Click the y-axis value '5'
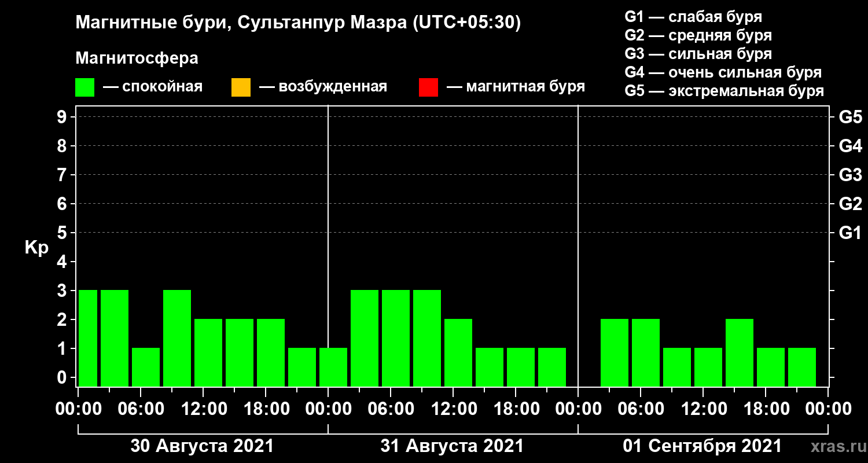868x463 pixels. (x=63, y=233)
